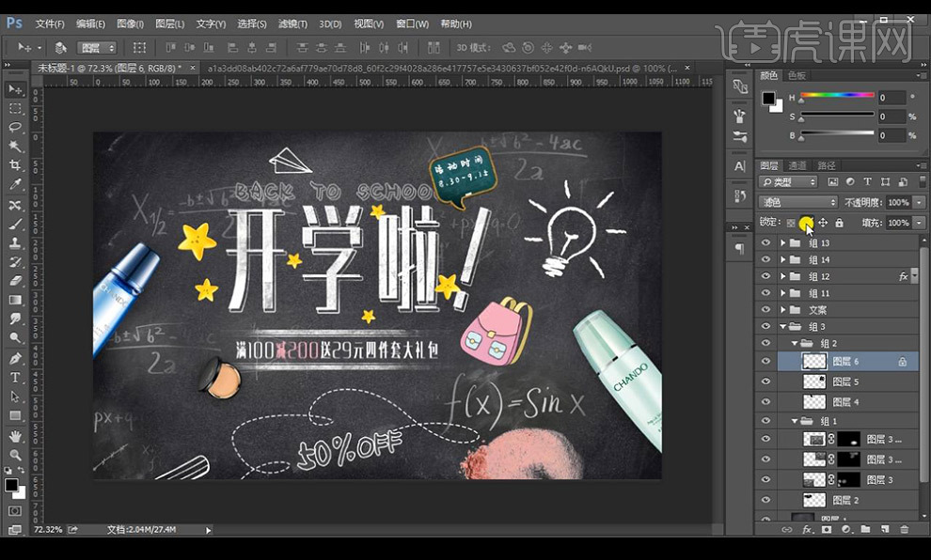Open the 文件(F) menu
The image size is (931, 560).
pos(50,23)
